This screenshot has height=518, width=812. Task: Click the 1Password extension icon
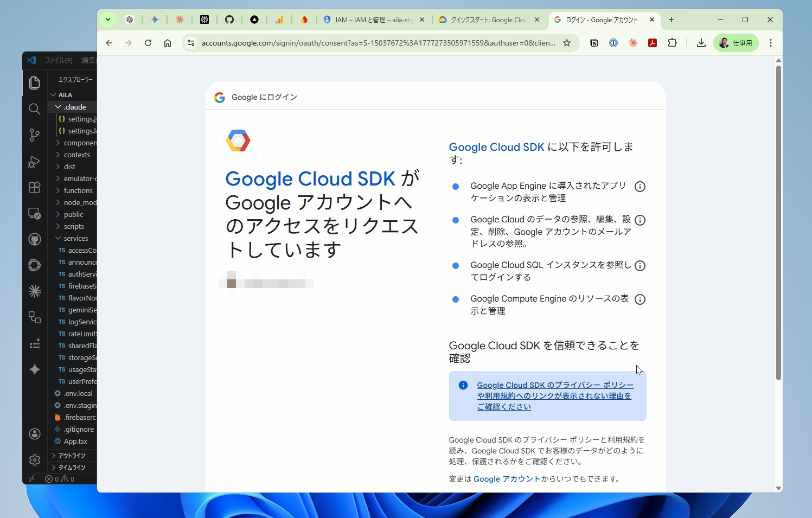[x=613, y=43]
